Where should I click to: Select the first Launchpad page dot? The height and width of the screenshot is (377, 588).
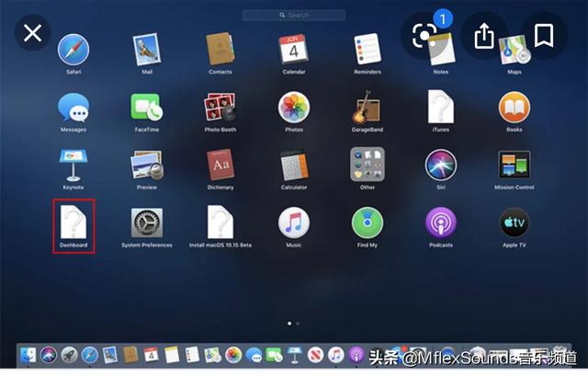click(289, 324)
